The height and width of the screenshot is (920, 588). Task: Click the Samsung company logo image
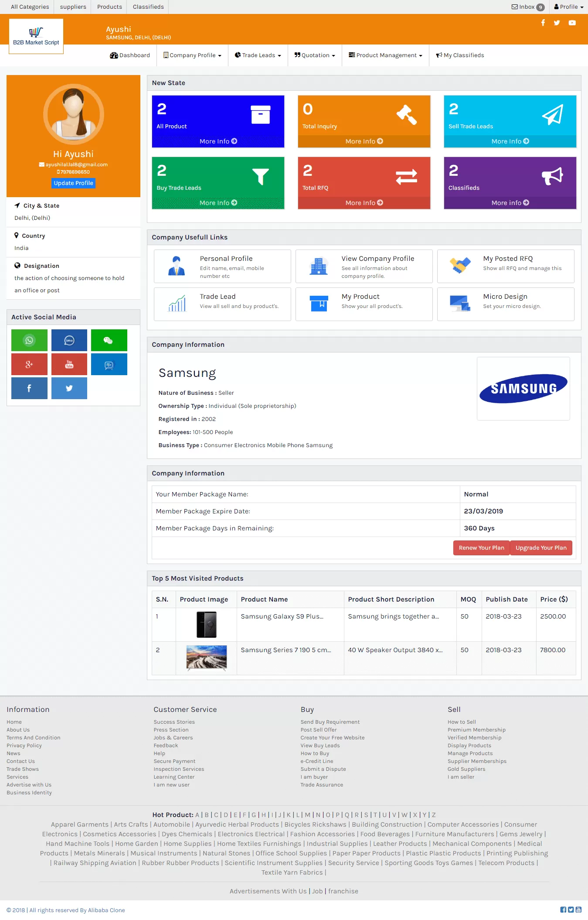[523, 389]
